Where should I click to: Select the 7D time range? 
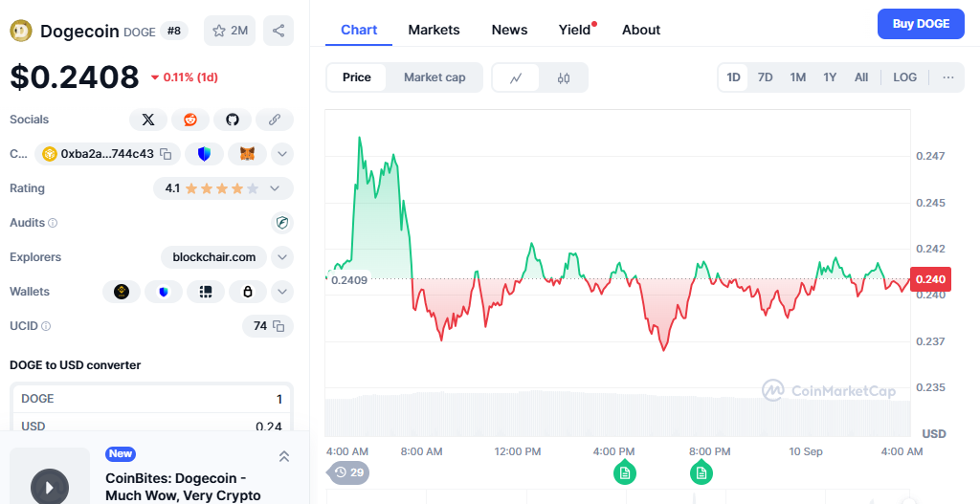pyautogui.click(x=765, y=77)
